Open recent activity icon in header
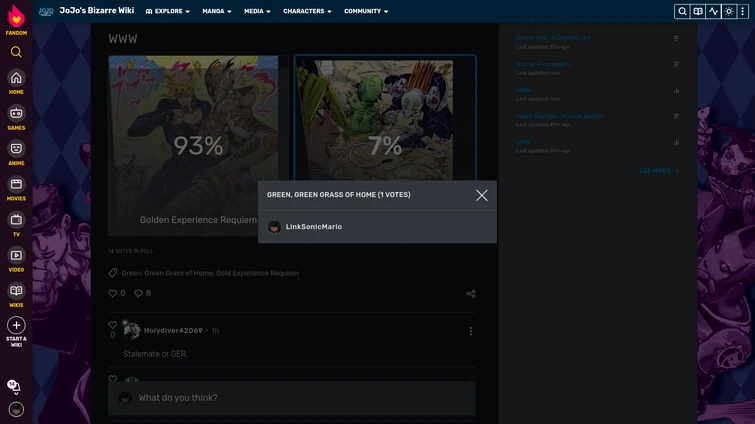This screenshot has height=424, width=755. tap(713, 11)
